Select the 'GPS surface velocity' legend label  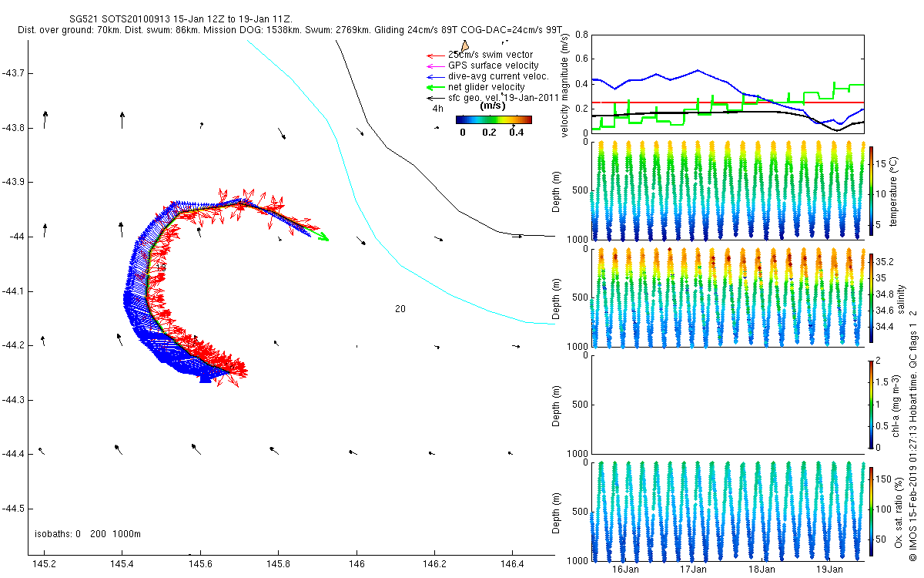coord(494,66)
